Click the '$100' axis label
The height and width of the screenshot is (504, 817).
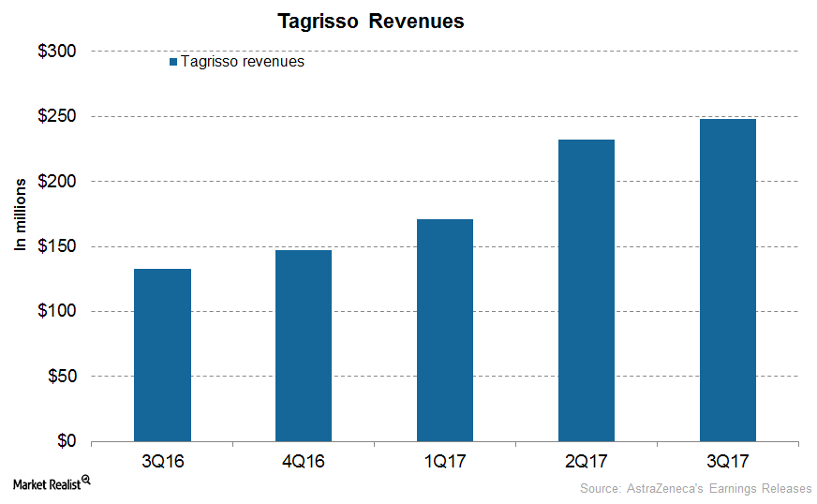tap(57, 311)
